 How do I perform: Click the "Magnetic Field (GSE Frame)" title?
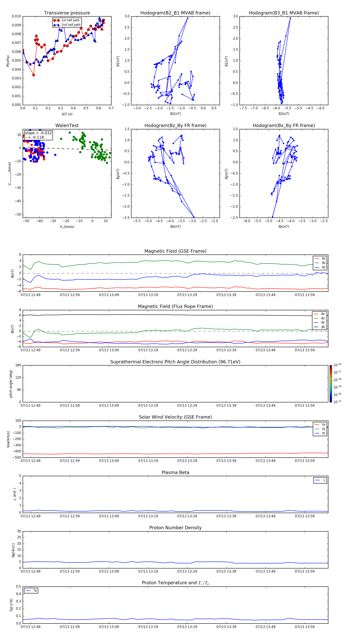coord(175,251)
